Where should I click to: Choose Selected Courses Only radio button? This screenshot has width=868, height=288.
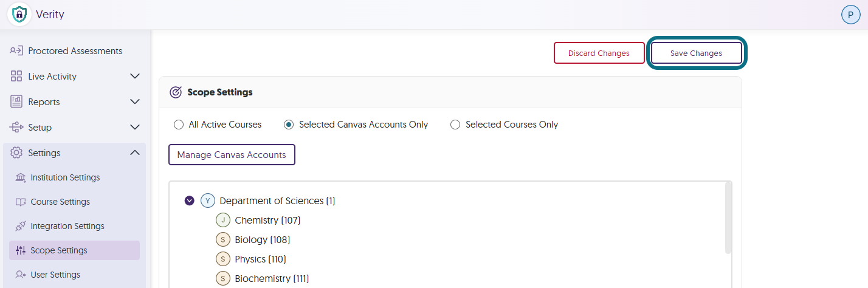click(x=455, y=125)
